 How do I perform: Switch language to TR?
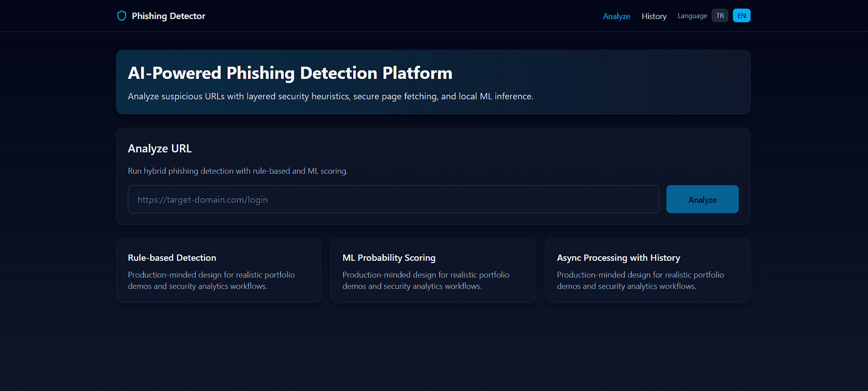point(720,15)
